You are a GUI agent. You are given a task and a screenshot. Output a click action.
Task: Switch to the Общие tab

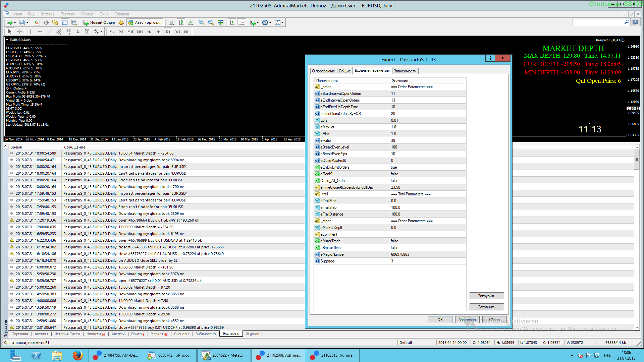pos(344,71)
